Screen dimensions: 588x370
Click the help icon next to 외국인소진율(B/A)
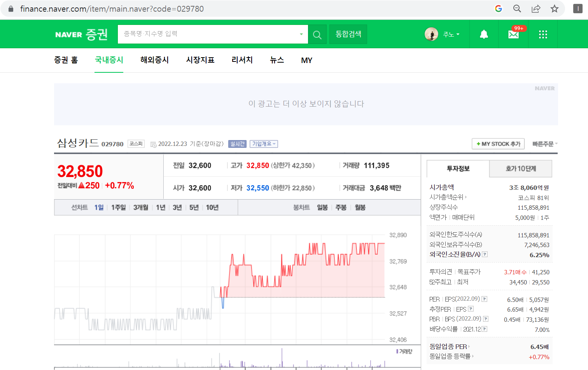pos(485,254)
